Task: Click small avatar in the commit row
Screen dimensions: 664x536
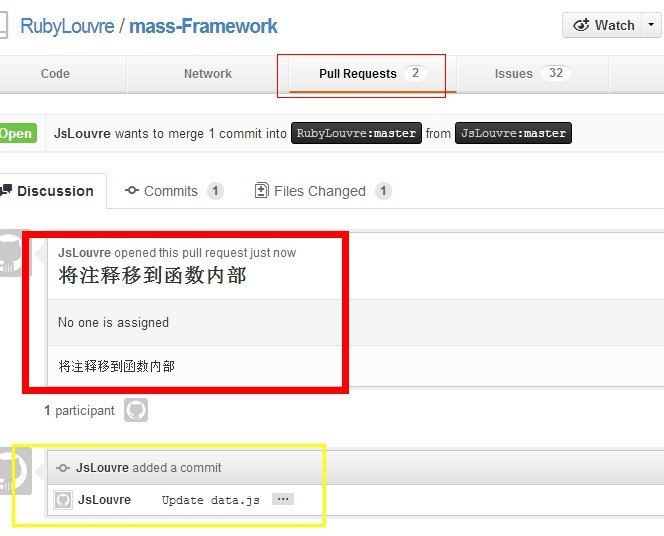Action: (x=63, y=500)
